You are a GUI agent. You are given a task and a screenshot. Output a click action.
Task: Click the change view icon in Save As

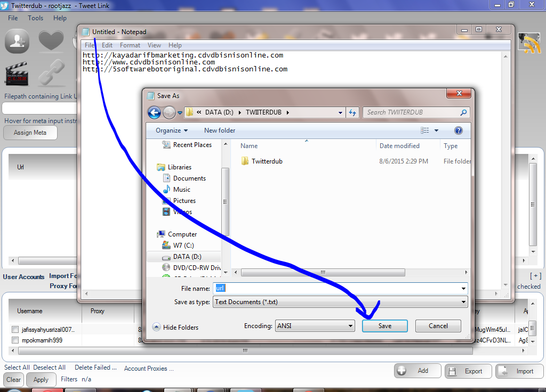(x=425, y=130)
